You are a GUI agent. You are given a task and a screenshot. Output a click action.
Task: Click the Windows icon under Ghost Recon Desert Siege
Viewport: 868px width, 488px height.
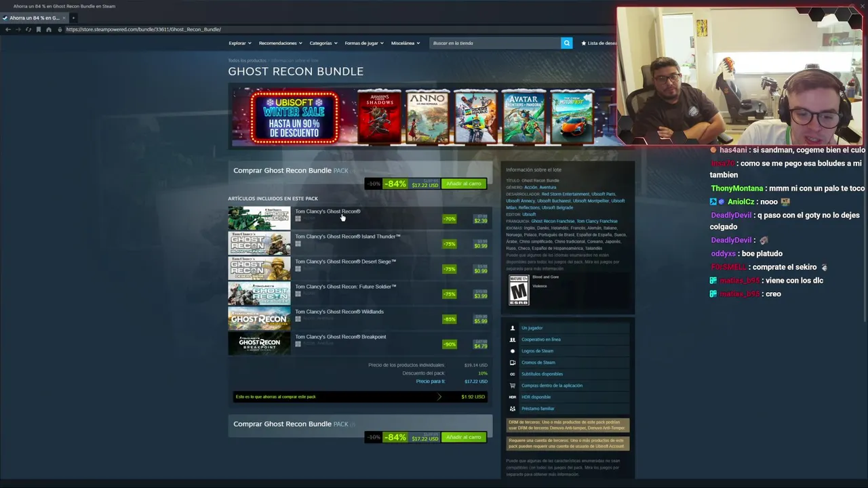pyautogui.click(x=298, y=269)
